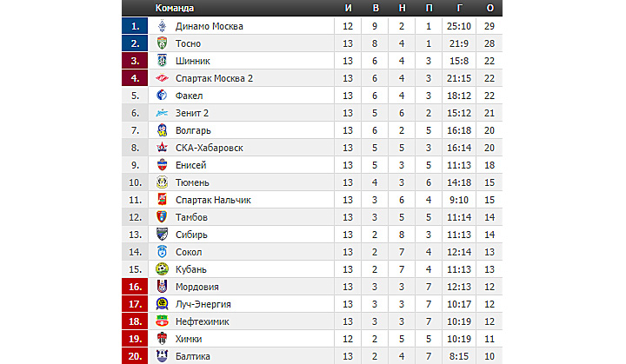The width and height of the screenshot is (626, 364).
Task: Select the Нефтехимик team emblem
Action: (162, 321)
